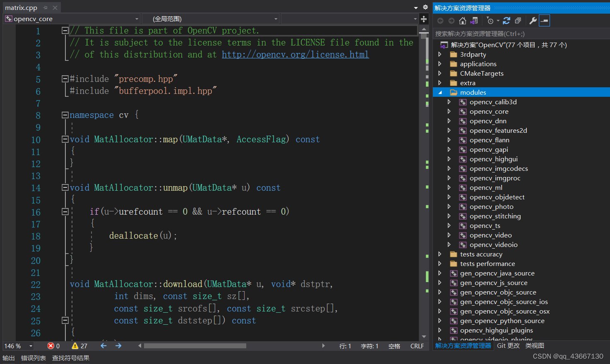Click the red error count indicator
Viewport: 610px width, 364px height.
[x=53, y=346]
